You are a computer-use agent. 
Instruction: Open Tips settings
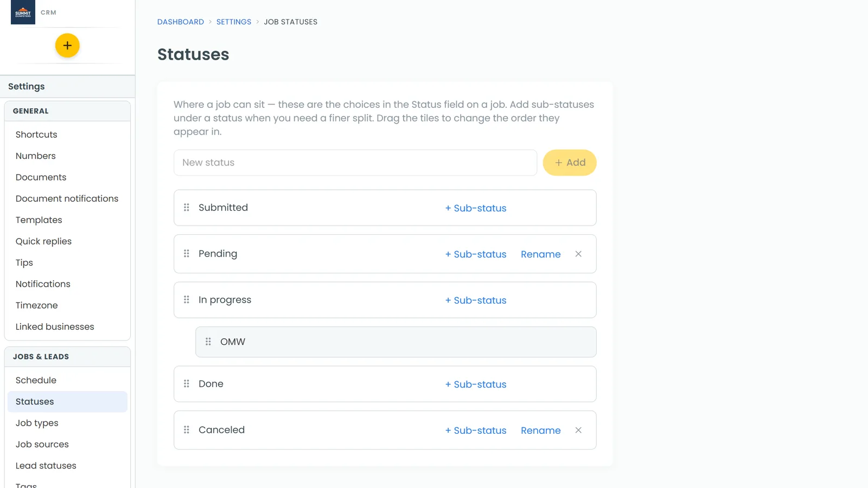tap(68, 262)
